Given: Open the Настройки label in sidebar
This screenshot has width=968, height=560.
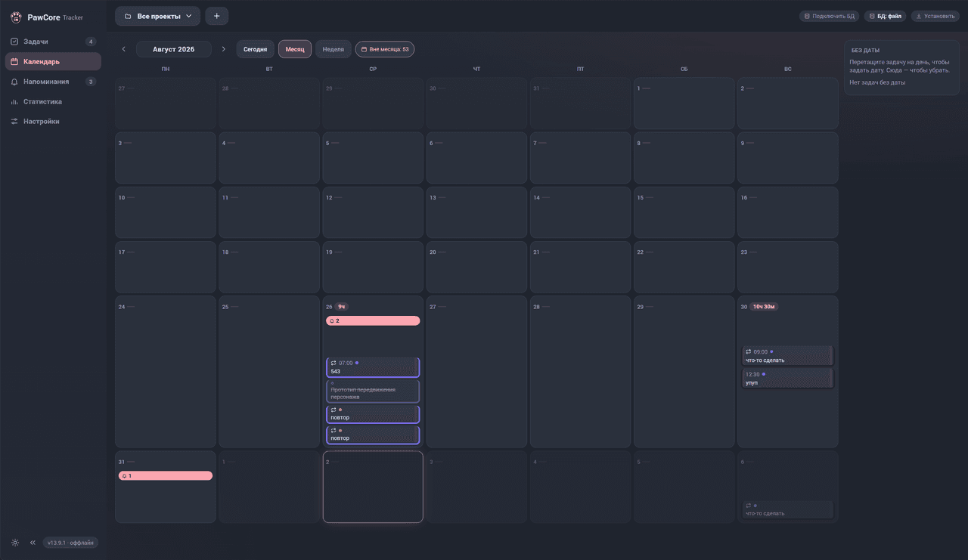Looking at the screenshot, I should pos(41,122).
